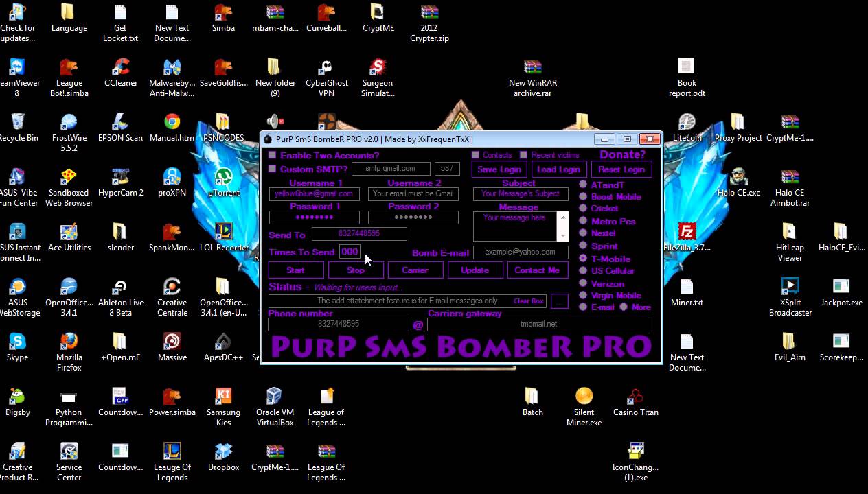Select the Verizon carrier radio button
Screen dimensions: 868x494
click(583, 283)
